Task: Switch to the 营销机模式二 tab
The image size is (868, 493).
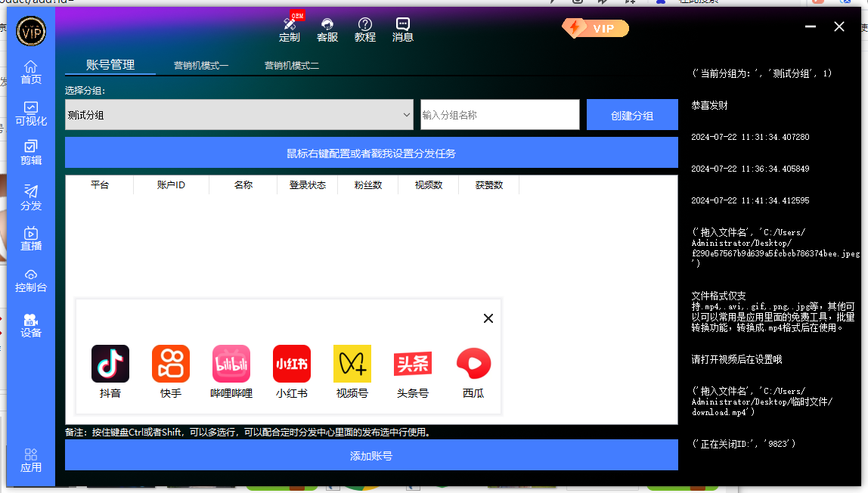Action: click(292, 66)
